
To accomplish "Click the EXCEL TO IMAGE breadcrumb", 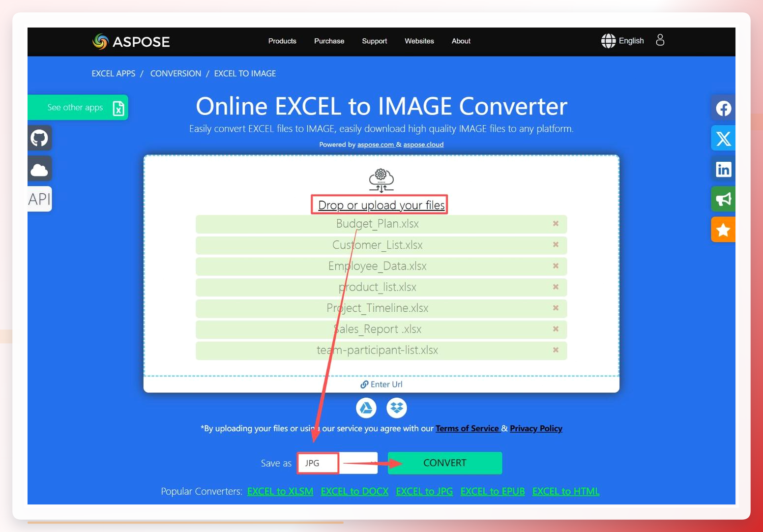I will [245, 74].
